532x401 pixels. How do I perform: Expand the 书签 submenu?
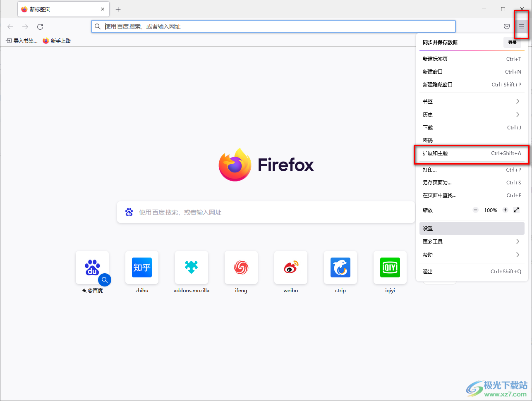pyautogui.click(x=472, y=101)
